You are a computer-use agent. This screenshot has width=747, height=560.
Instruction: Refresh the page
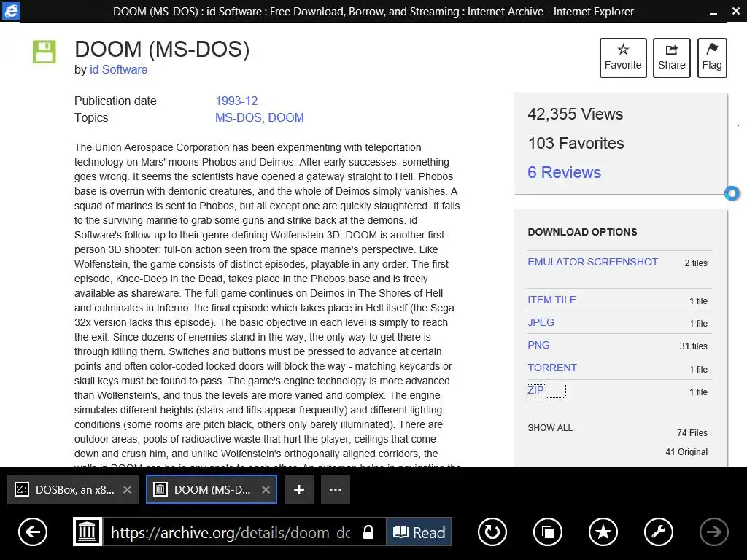coord(492,532)
